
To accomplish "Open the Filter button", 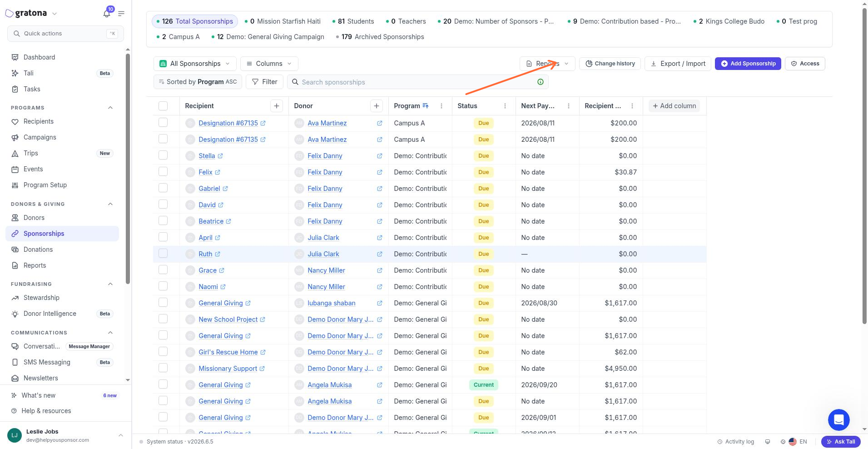I will [x=264, y=82].
